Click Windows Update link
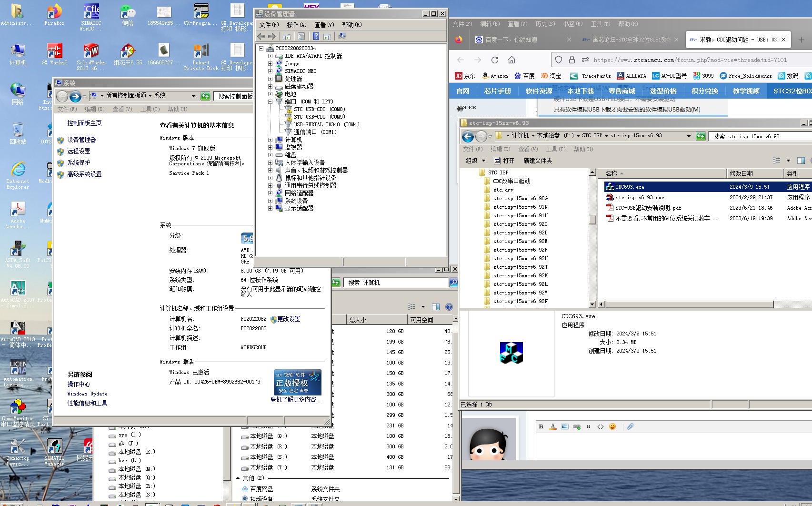Screen dimensions: 812x506 [87, 394]
